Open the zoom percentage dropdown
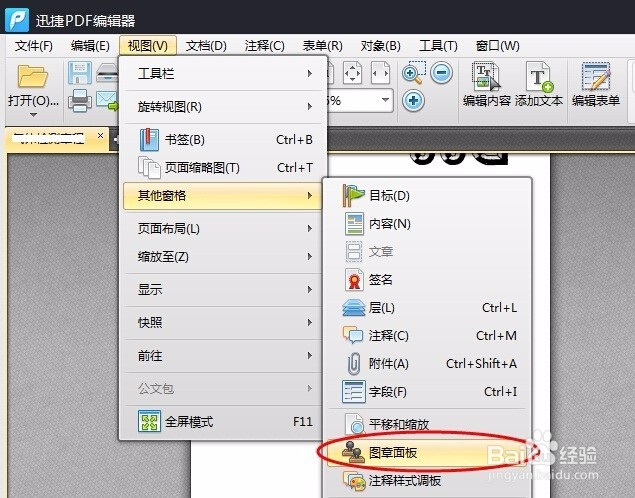 click(x=385, y=100)
